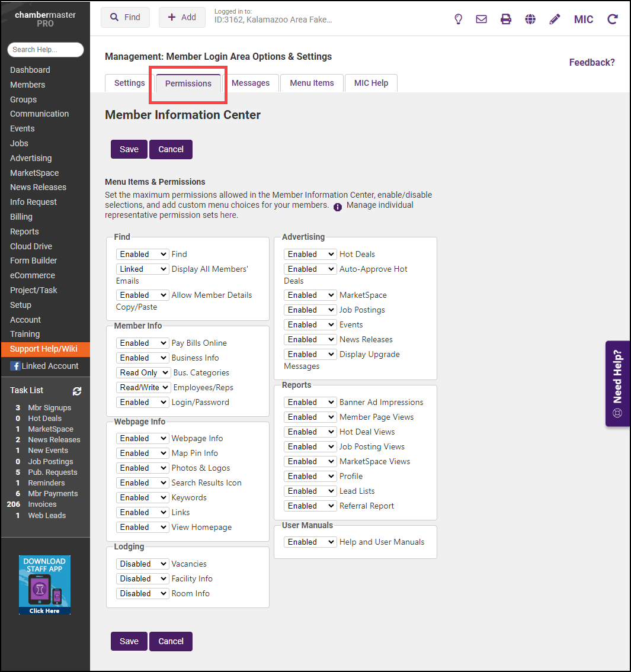This screenshot has width=631, height=672.
Task: Open the Vacancies Disabled dropdown
Action: 143,564
